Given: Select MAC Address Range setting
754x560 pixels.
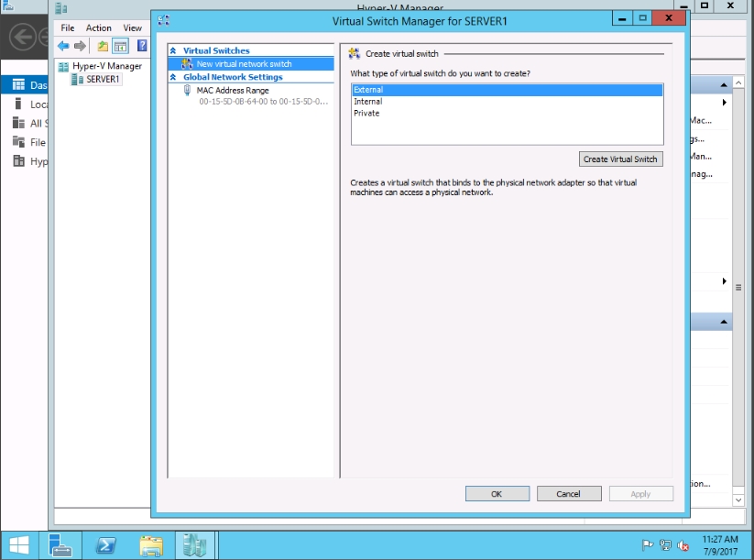Looking at the screenshot, I should click(x=232, y=91).
